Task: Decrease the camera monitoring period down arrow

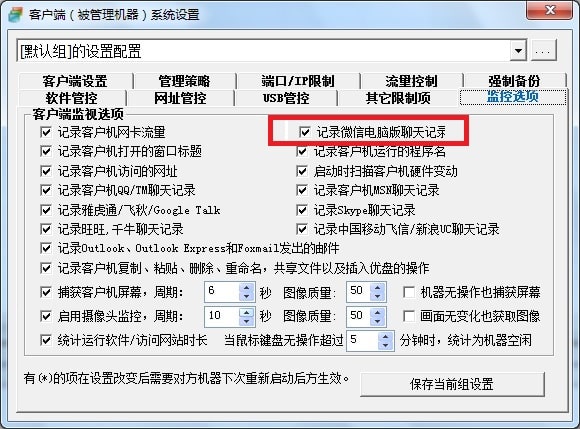Action: pos(246,321)
